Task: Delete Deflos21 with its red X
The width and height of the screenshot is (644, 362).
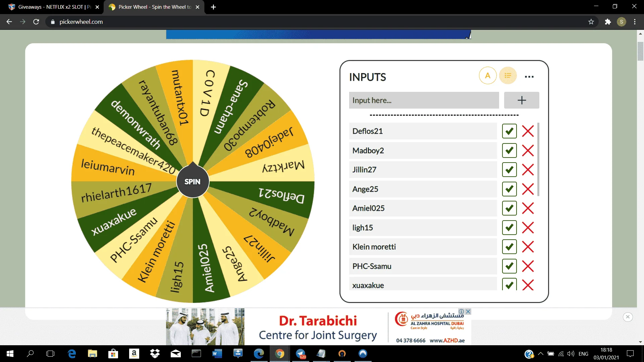Action: (x=528, y=131)
